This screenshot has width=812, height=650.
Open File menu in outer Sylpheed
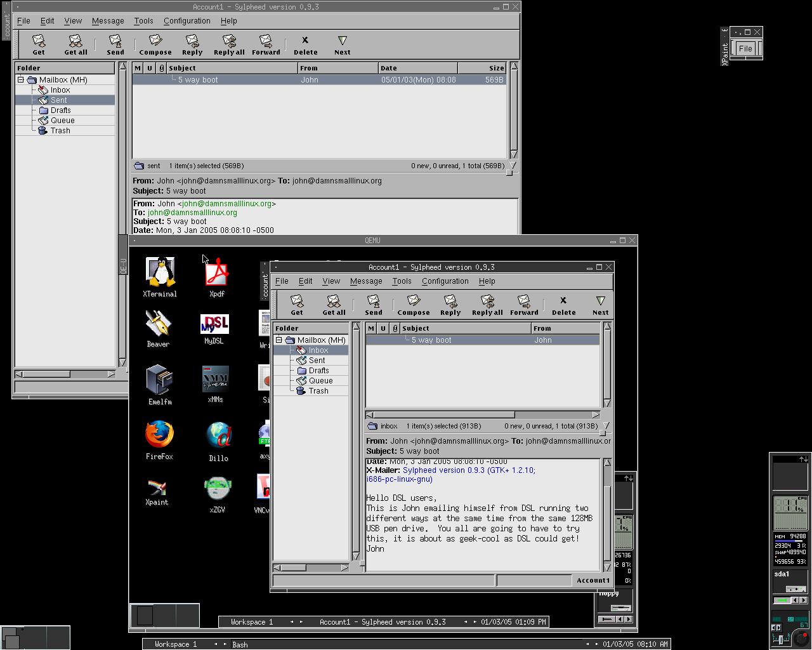[23, 21]
